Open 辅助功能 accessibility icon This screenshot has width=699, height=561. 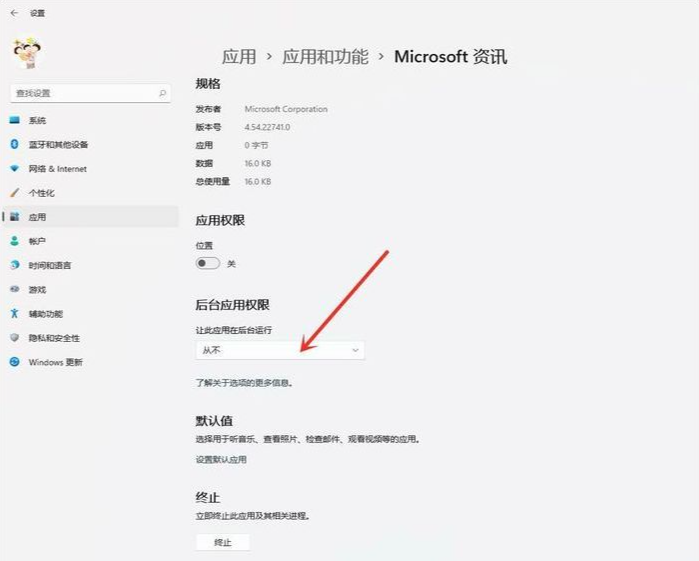[x=15, y=314]
